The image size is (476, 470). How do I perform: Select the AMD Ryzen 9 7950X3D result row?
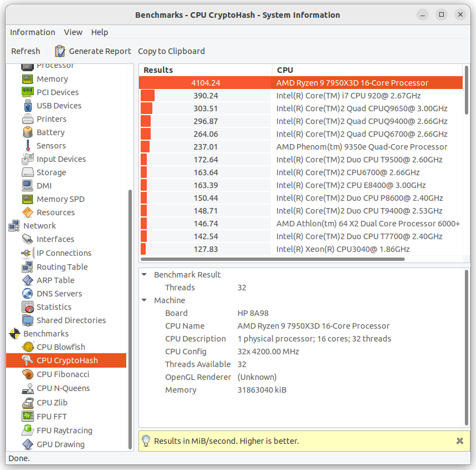pos(301,83)
